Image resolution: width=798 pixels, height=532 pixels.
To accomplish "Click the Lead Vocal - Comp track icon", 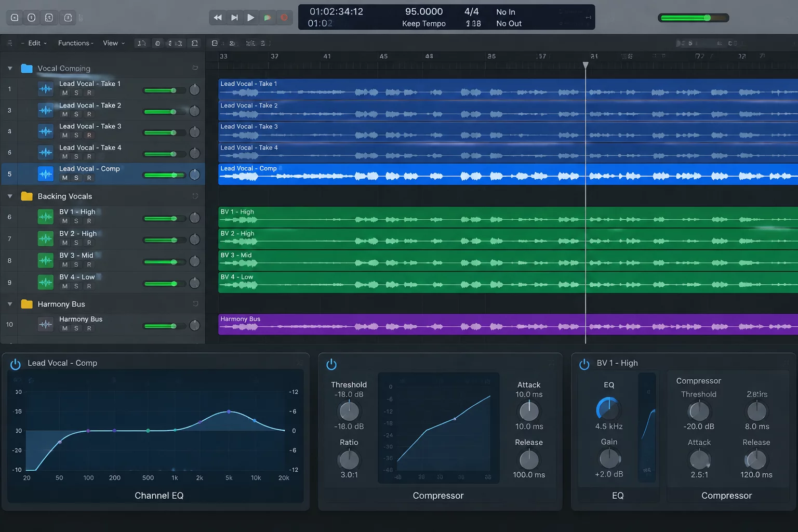I will 46,174.
